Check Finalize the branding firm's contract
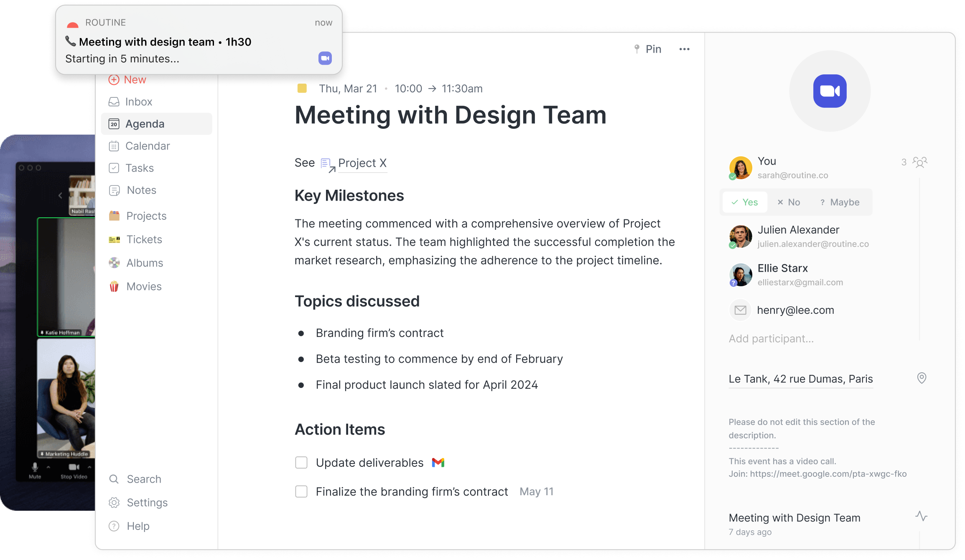This screenshot has height=560, width=965. point(301,491)
